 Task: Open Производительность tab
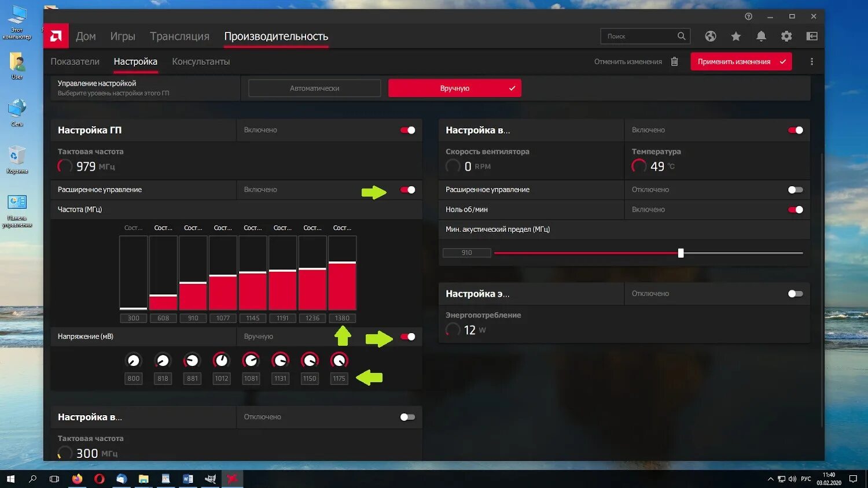[276, 36]
